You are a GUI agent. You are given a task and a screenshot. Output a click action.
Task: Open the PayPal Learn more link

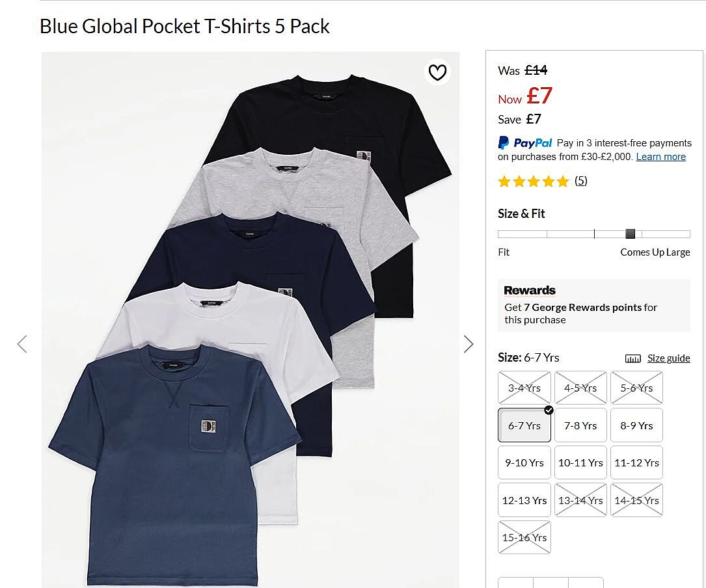[x=660, y=157]
